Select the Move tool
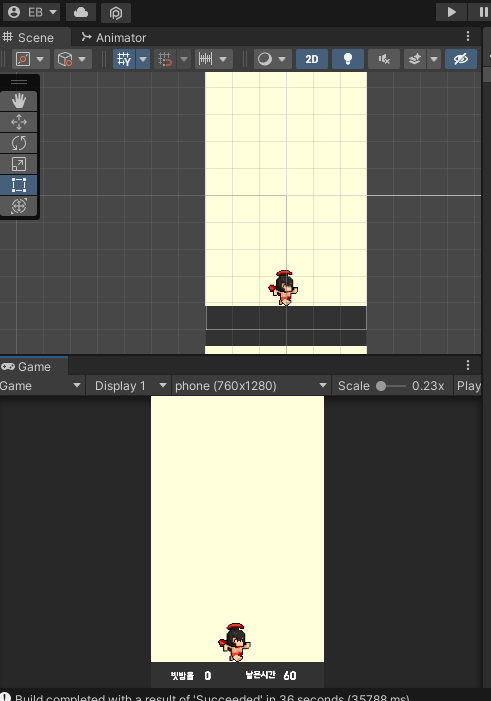The image size is (491, 701). 19,122
